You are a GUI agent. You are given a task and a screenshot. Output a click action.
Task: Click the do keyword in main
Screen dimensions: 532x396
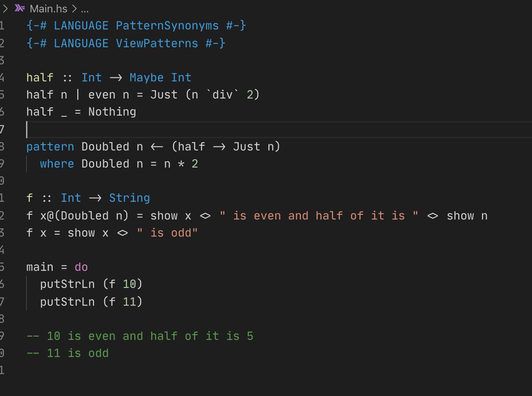point(81,267)
